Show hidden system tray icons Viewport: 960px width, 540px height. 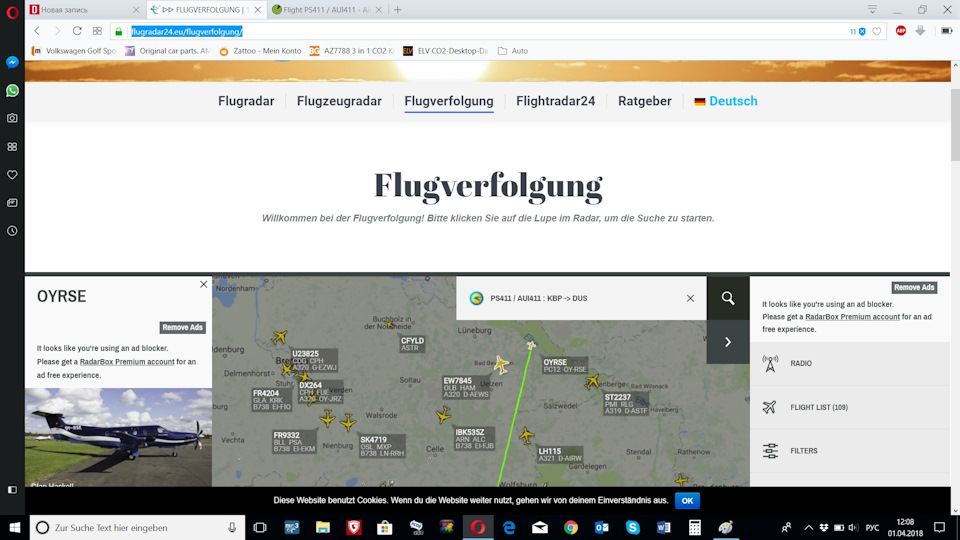tap(809, 527)
